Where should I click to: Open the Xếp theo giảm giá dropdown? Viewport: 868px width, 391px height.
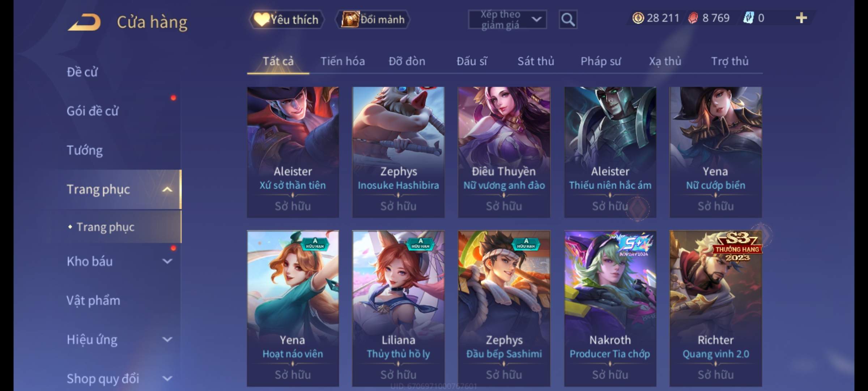click(507, 20)
